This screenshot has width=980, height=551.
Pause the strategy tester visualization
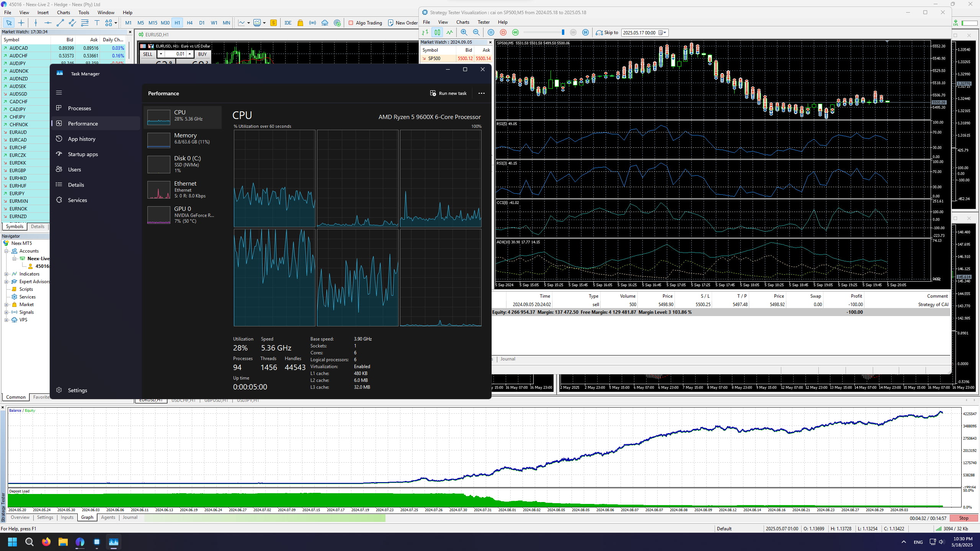(491, 33)
